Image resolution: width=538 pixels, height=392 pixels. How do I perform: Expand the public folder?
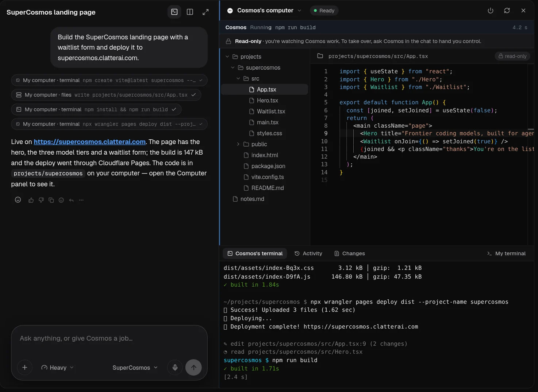238,144
